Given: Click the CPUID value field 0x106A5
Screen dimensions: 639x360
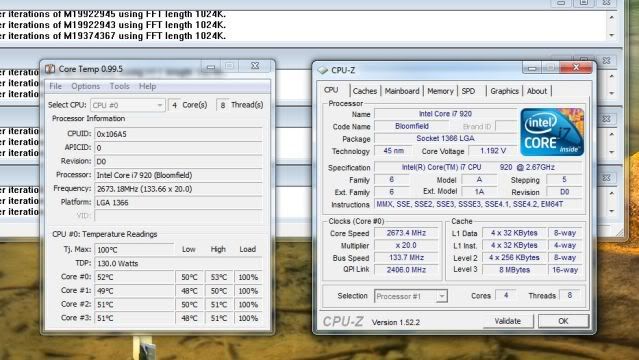Looking at the screenshot, I should (x=178, y=134).
